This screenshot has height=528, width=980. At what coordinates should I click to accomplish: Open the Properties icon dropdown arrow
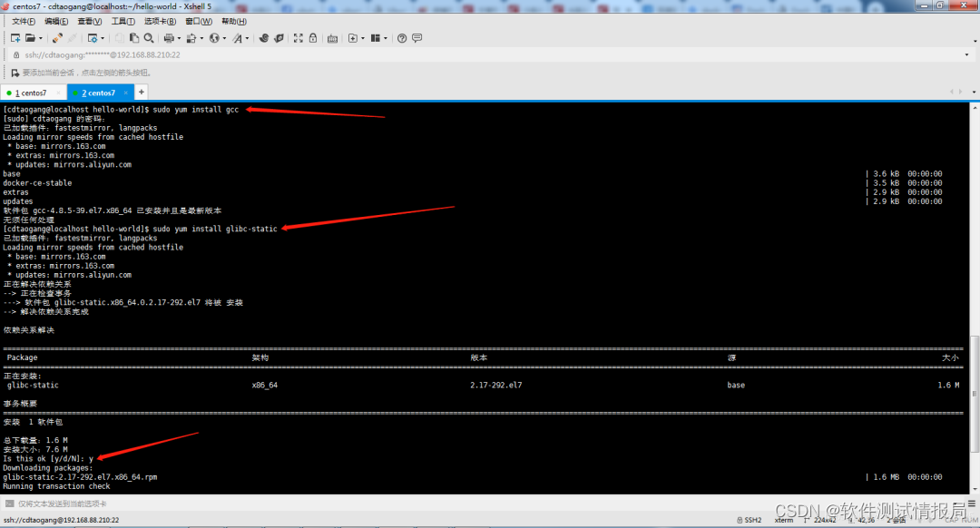103,38
